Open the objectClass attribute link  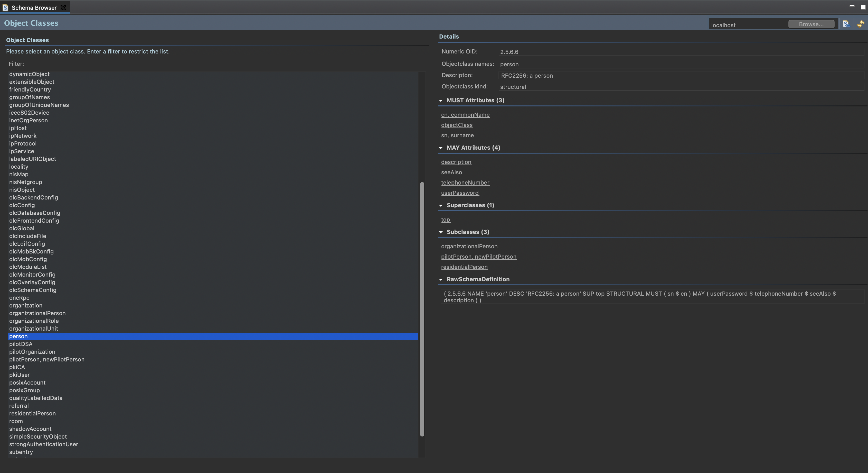pos(457,125)
